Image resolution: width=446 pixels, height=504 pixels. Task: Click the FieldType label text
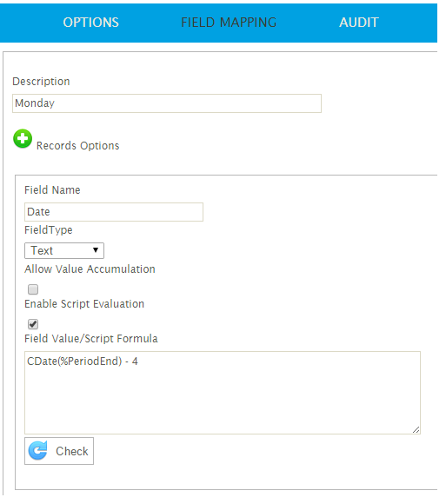point(49,230)
